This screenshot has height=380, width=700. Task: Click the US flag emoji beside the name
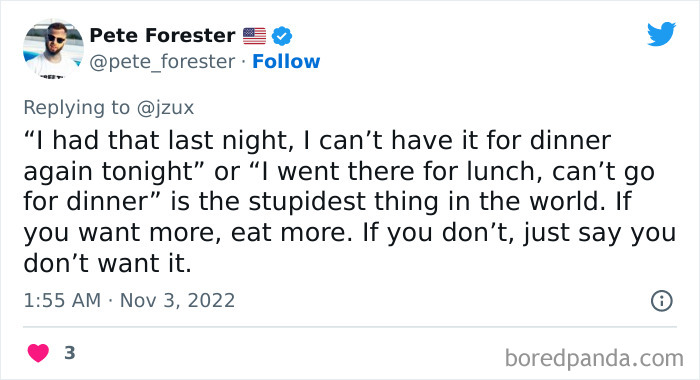(254, 36)
